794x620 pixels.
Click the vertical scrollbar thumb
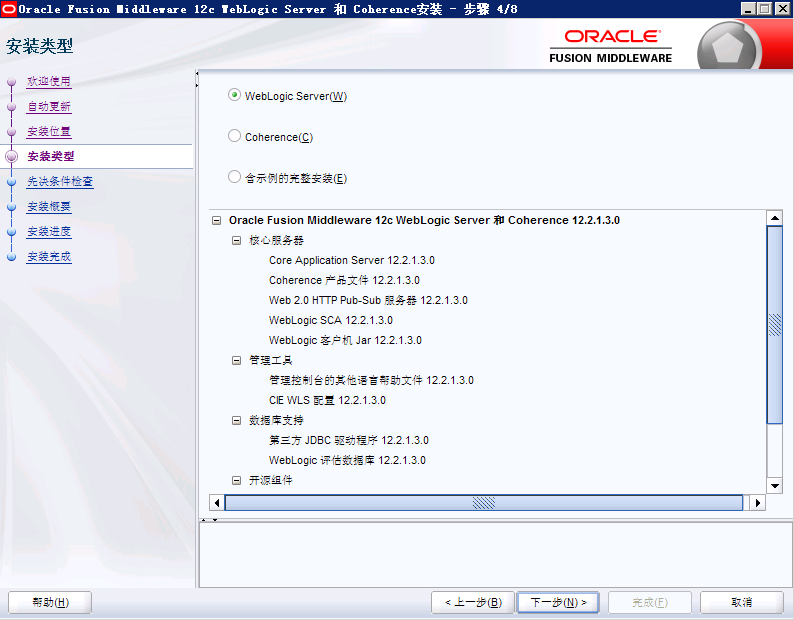[x=775, y=325]
